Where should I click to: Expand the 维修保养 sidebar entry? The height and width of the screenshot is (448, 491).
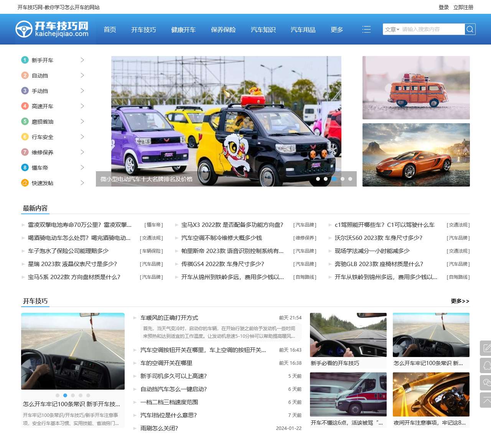click(x=82, y=152)
